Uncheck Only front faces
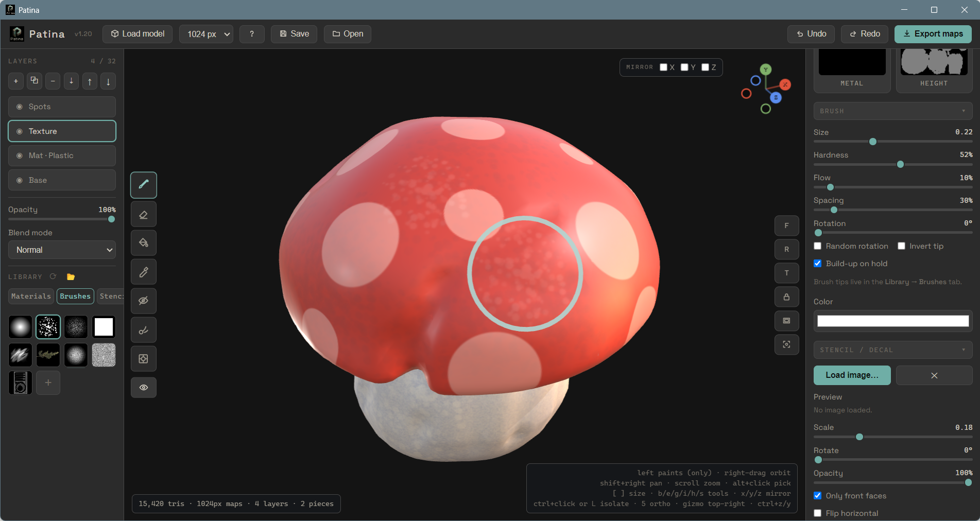Image resolution: width=980 pixels, height=521 pixels. [x=817, y=496]
